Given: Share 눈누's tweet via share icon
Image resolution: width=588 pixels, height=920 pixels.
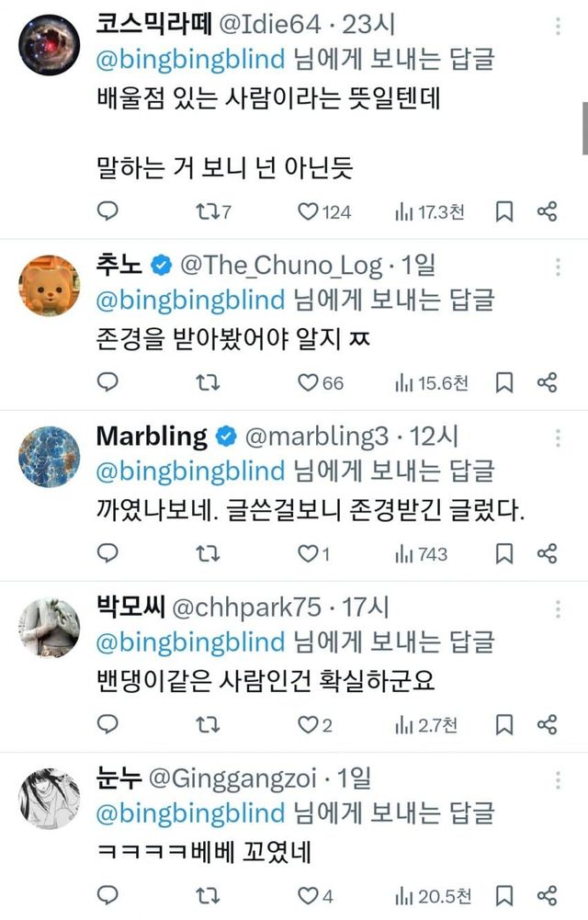Looking at the screenshot, I should tap(547, 894).
